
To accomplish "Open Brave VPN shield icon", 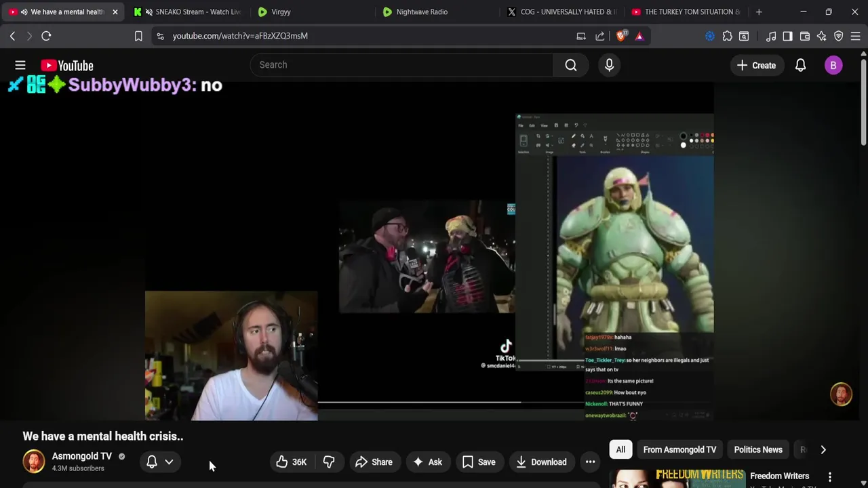I will click(x=838, y=36).
